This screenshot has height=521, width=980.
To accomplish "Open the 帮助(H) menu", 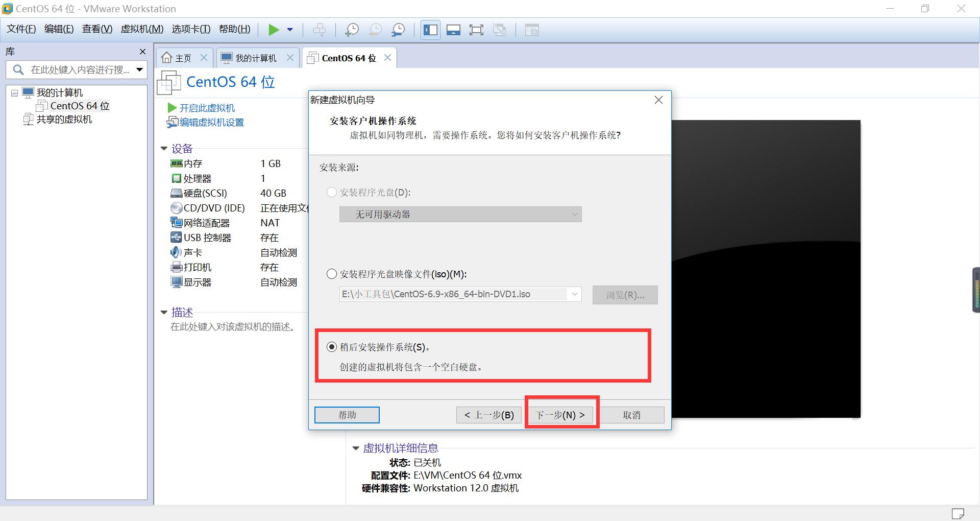I will (235, 29).
